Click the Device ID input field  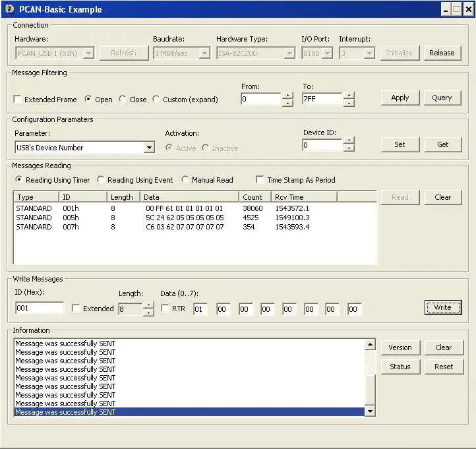pyautogui.click(x=322, y=145)
